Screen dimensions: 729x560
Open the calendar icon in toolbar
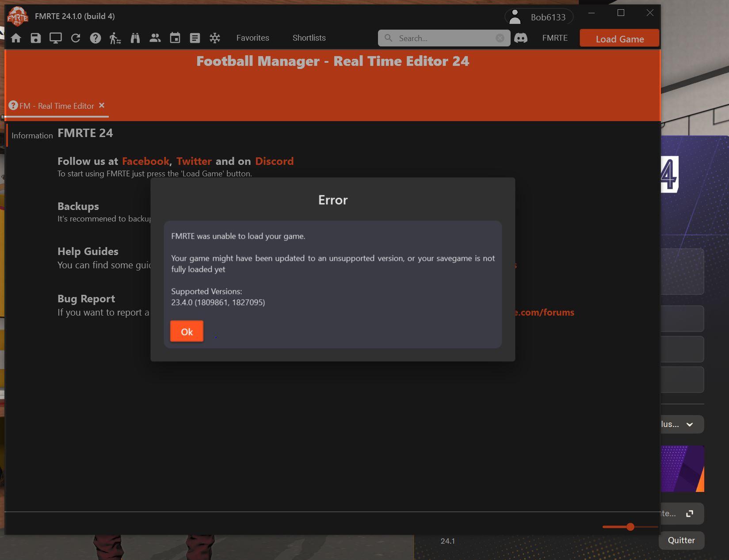coord(175,38)
